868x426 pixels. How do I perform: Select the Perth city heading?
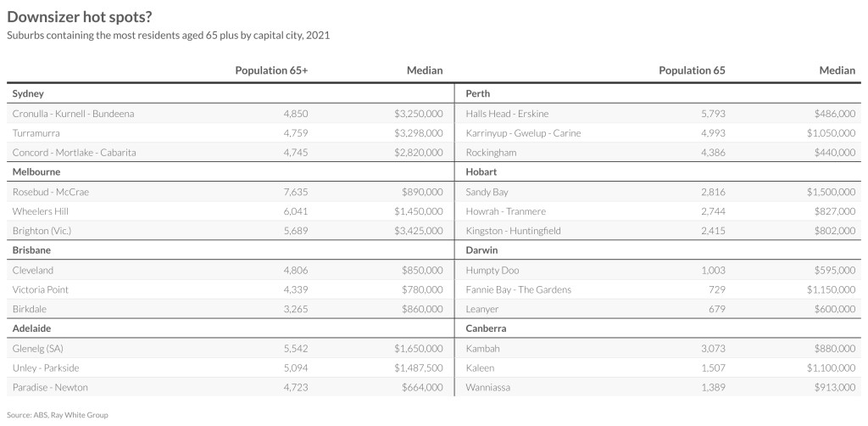(478, 93)
